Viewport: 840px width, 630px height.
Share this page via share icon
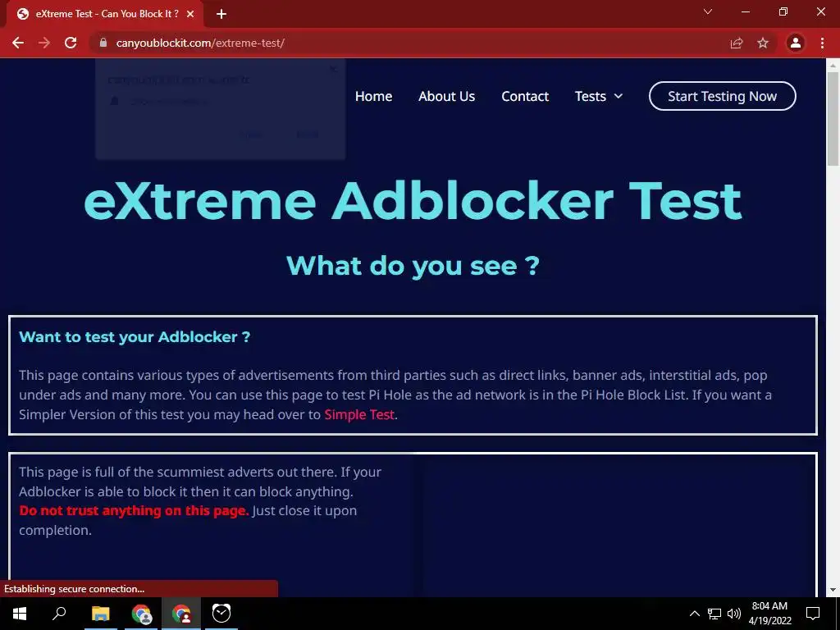(737, 43)
